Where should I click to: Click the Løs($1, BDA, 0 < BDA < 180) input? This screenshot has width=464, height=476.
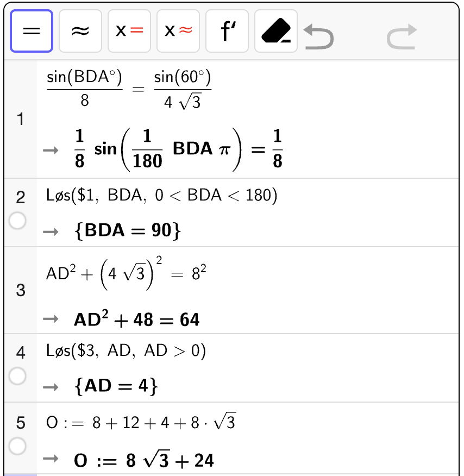point(162,196)
